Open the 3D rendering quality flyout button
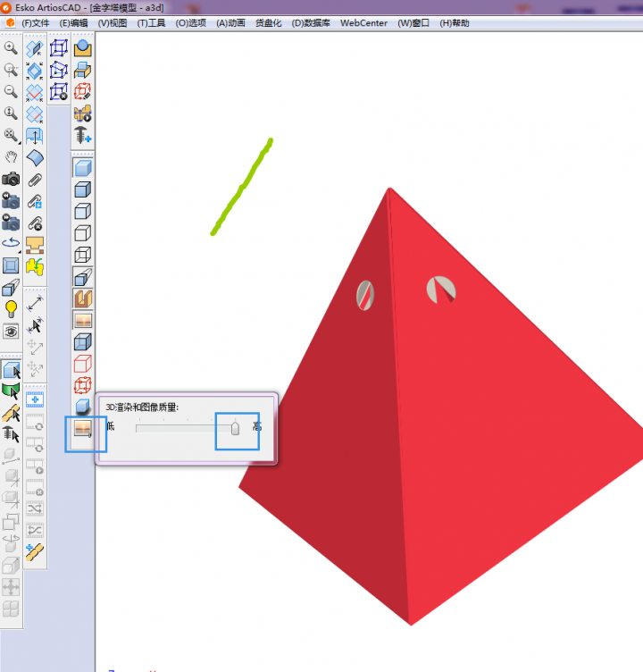This screenshot has width=643, height=672. [x=84, y=430]
